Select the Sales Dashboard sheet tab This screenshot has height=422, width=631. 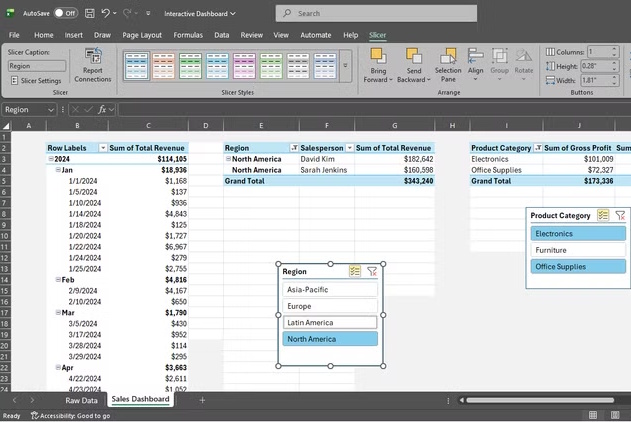(140, 399)
